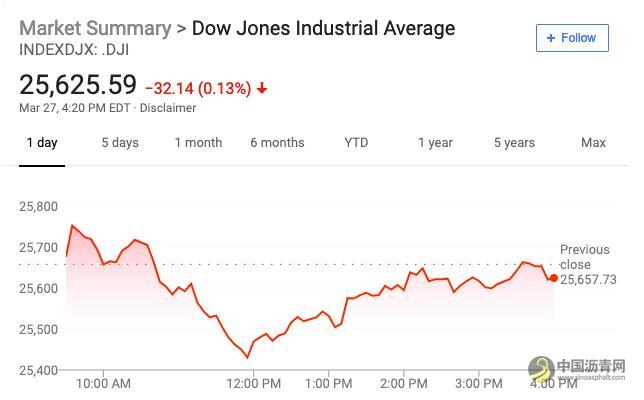Select the 1 day tab
The width and height of the screenshot is (644, 400).
click(x=42, y=143)
